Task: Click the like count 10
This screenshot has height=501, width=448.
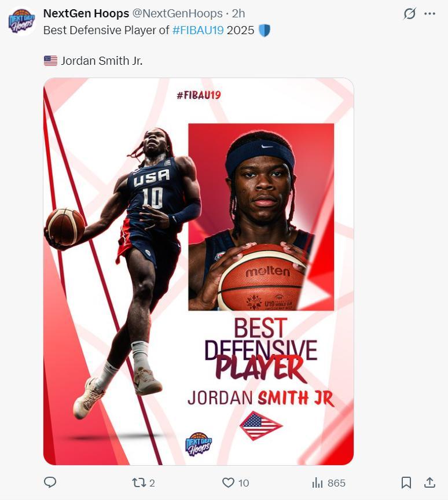Action: [x=243, y=483]
